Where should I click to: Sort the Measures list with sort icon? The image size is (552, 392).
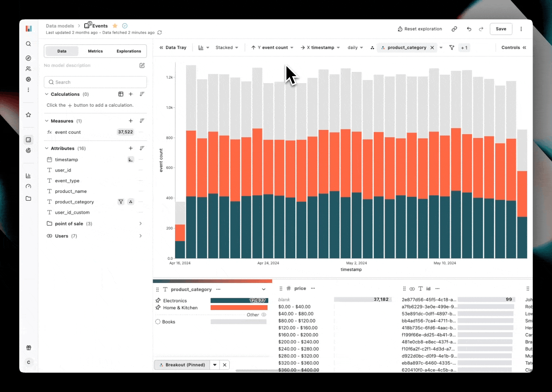tap(142, 121)
